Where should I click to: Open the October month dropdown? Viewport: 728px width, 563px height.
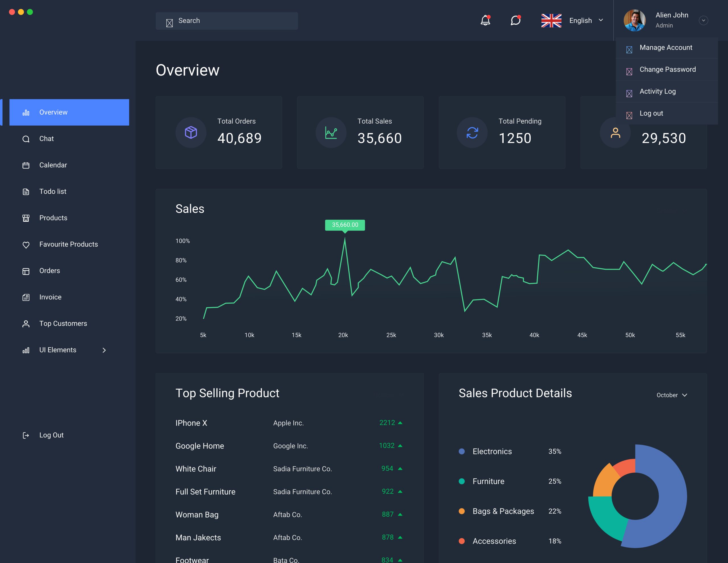tap(672, 395)
